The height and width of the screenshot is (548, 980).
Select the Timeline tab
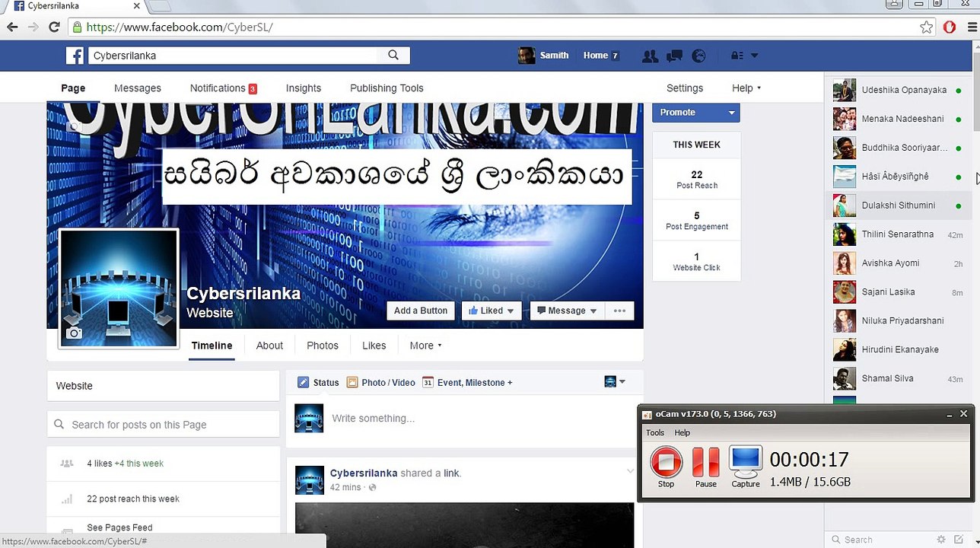click(x=212, y=346)
